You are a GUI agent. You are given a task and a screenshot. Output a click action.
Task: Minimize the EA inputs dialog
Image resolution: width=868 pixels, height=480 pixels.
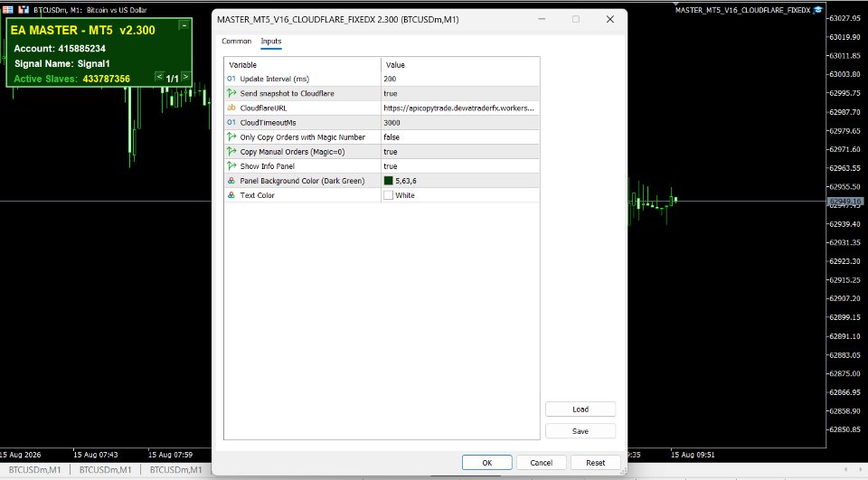(x=542, y=19)
